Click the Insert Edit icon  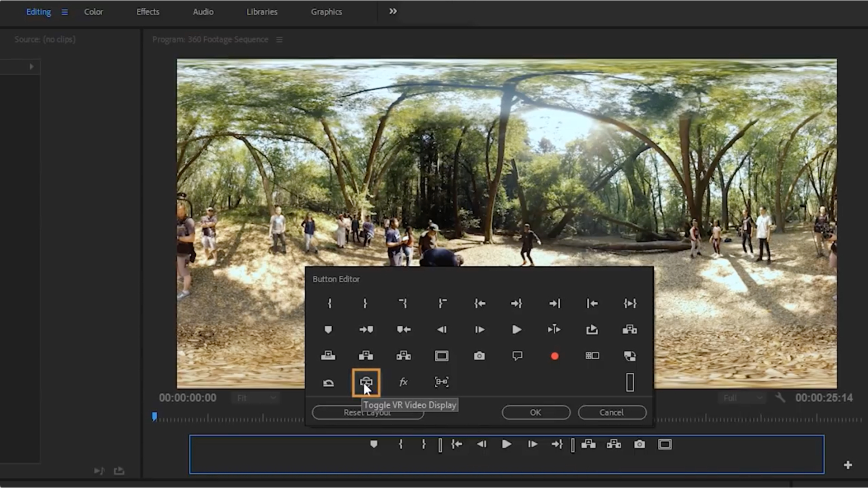(329, 355)
